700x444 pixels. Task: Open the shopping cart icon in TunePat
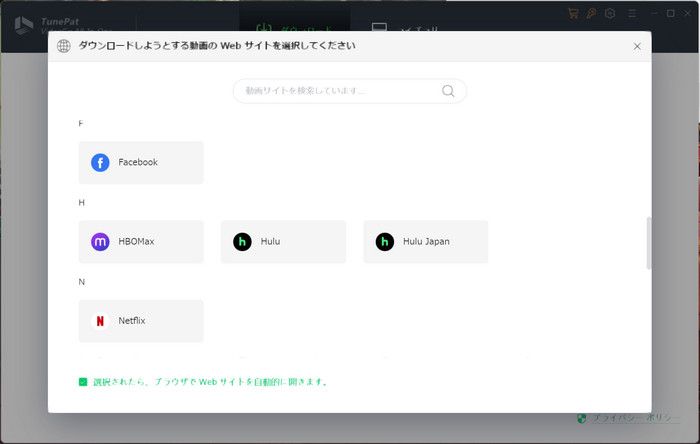pyautogui.click(x=573, y=13)
